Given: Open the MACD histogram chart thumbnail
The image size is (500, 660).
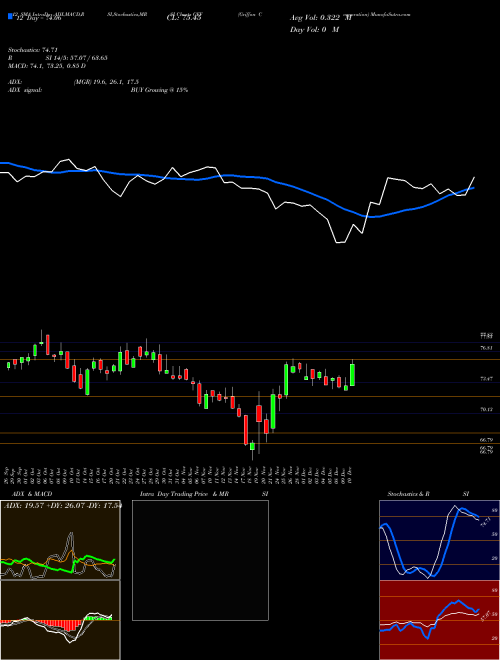Looking at the screenshot, I should 60,620.
